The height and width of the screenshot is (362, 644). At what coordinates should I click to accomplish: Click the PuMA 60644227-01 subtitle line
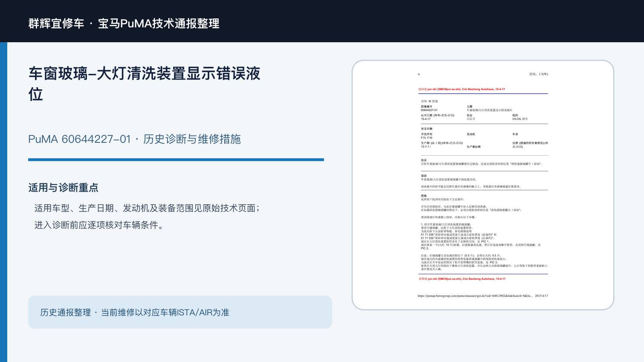[x=134, y=139]
